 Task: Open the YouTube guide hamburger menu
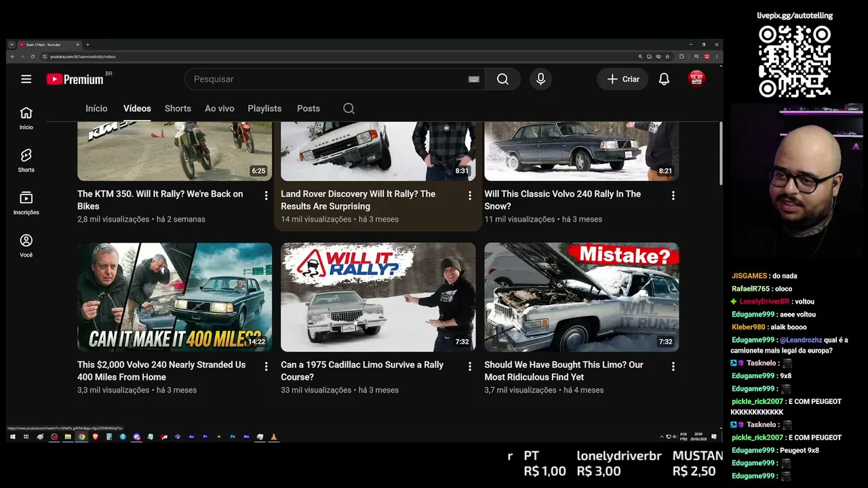click(26, 79)
